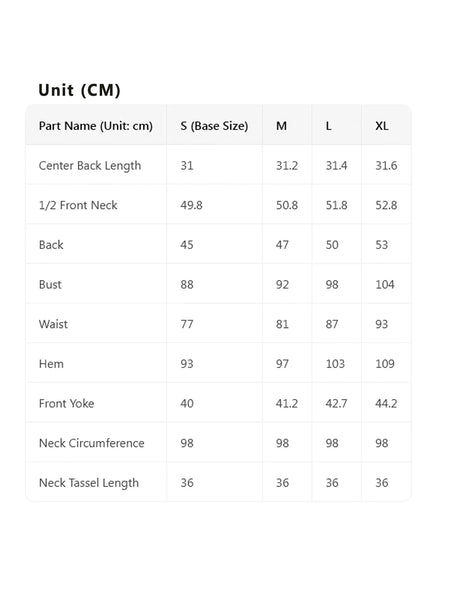Select the 'Back' row label
This screenshot has height=600, width=450.
(x=51, y=245)
